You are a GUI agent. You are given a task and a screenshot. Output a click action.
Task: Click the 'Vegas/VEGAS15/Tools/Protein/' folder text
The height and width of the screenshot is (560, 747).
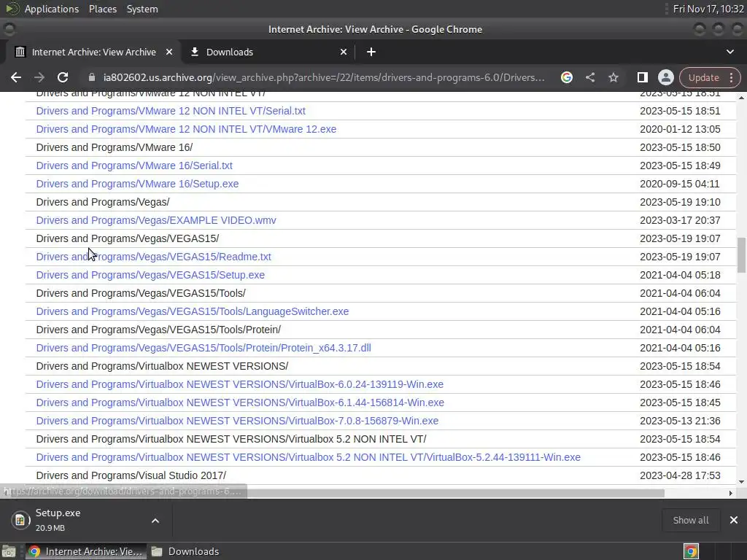(158, 330)
